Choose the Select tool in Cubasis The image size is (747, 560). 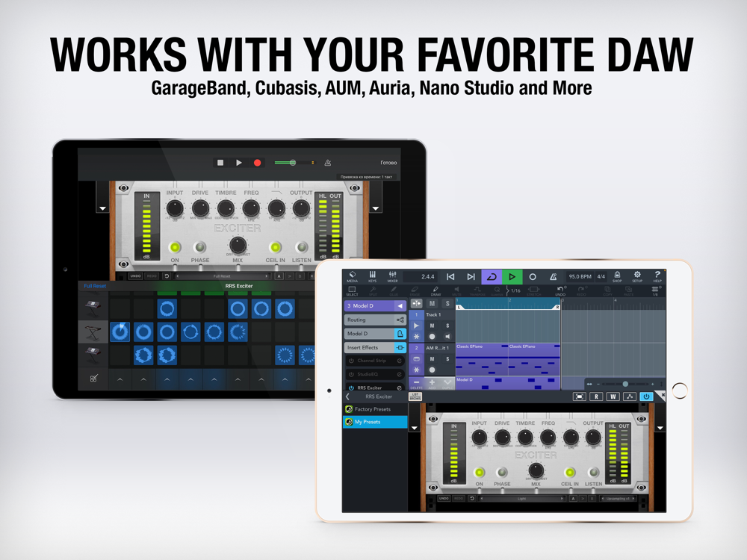(x=352, y=290)
